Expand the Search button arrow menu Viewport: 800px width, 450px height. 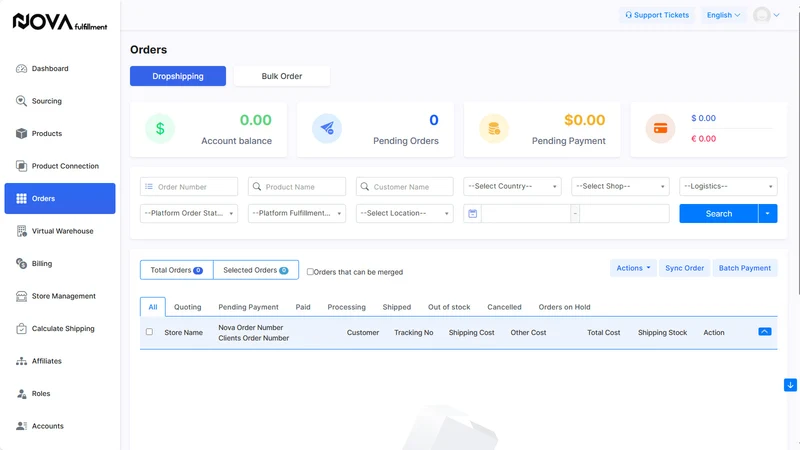[x=768, y=213]
